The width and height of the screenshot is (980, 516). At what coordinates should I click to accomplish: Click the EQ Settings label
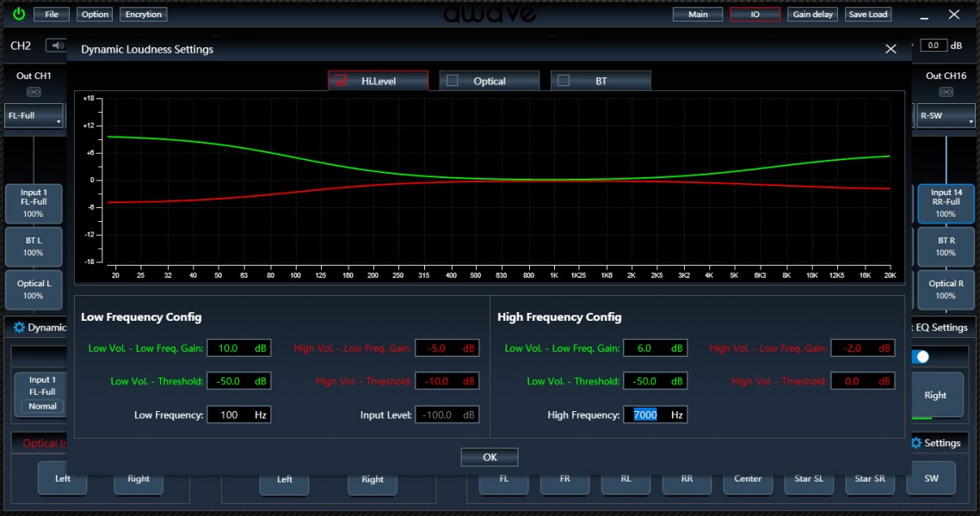pyautogui.click(x=940, y=328)
